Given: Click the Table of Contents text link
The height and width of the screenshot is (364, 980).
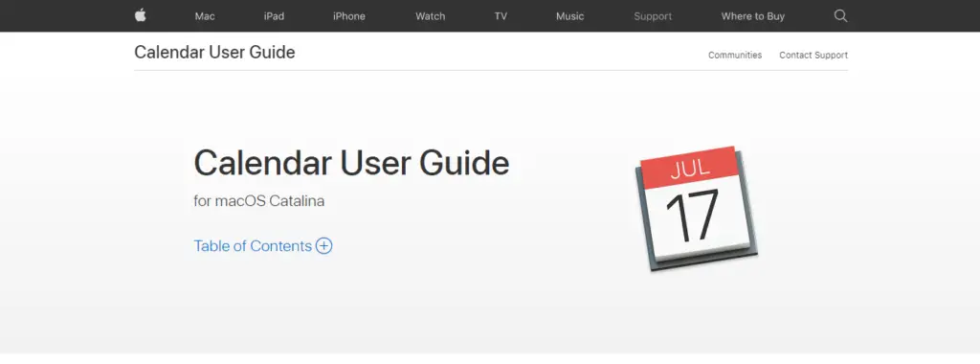Looking at the screenshot, I should [x=253, y=246].
